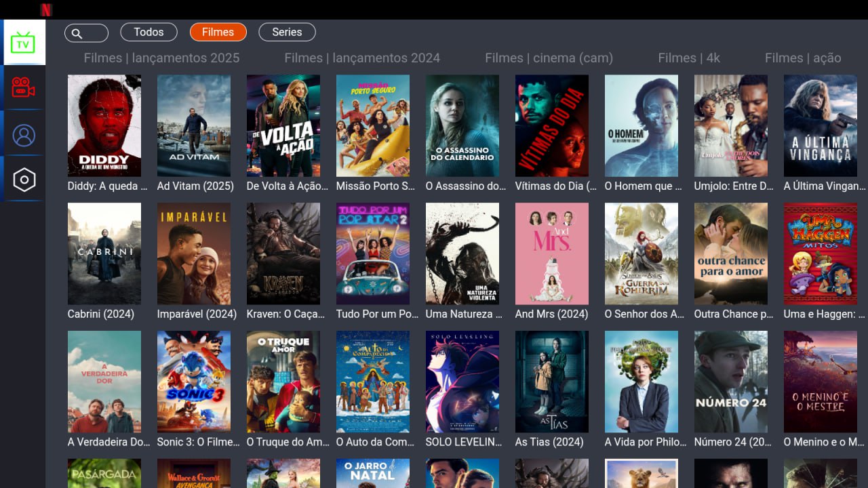868x488 pixels.
Task: Open the Diddy movie poster
Action: click(x=104, y=125)
